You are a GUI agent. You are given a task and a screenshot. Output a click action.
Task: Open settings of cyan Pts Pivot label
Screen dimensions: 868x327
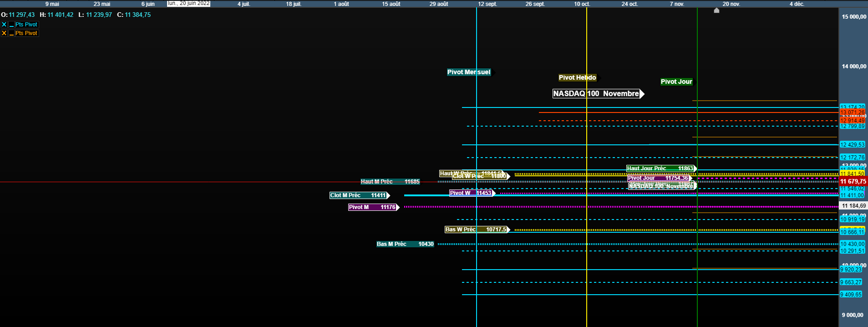click(x=26, y=25)
